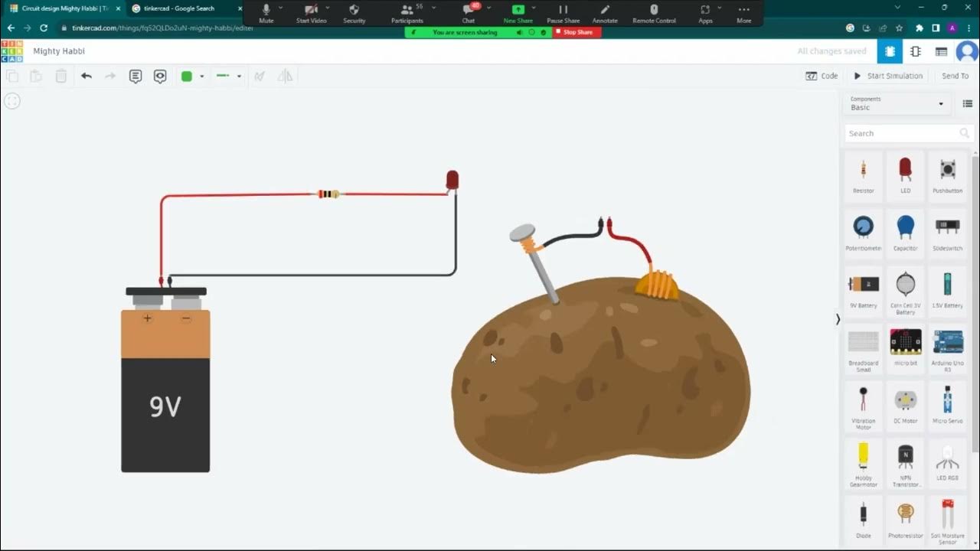Click the 9V battery on canvas
Viewport: 980px width, 551px height.
pos(165,379)
